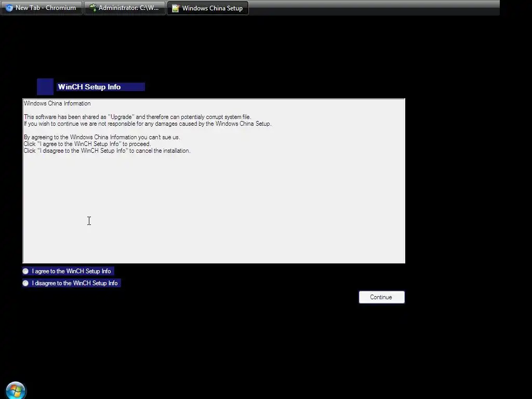Click the command prompt icon in the taskbar
The width and height of the screenshot is (532, 399).
click(92, 8)
